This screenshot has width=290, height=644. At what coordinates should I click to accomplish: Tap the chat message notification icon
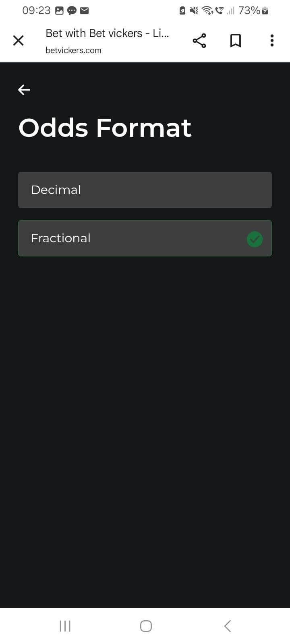(72, 11)
